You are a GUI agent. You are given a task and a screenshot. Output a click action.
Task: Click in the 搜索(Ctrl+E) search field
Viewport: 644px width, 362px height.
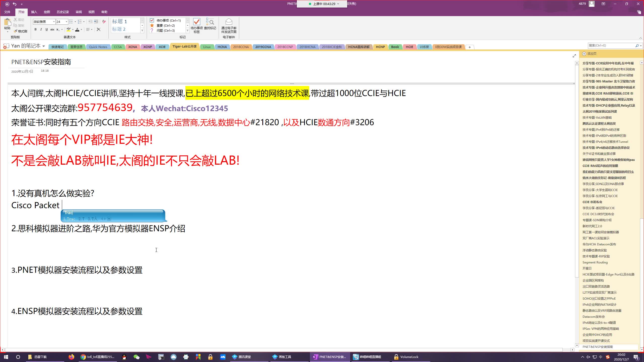click(x=611, y=46)
